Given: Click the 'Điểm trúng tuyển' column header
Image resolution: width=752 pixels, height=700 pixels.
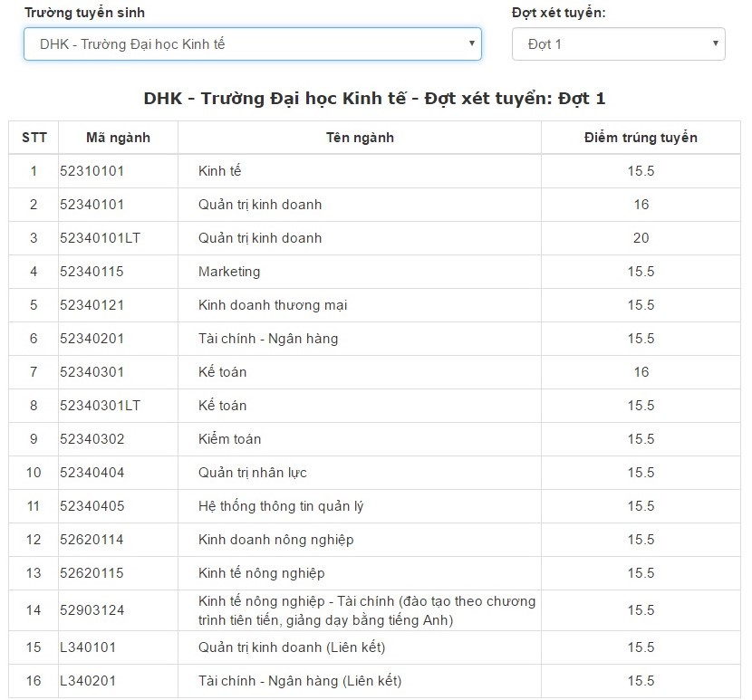Looking at the screenshot, I should [641, 138].
